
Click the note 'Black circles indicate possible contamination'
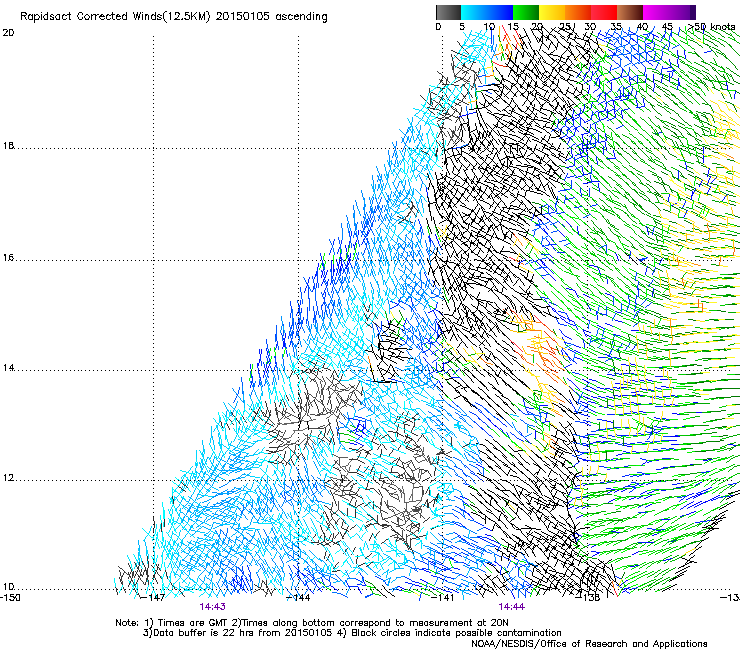point(456,633)
